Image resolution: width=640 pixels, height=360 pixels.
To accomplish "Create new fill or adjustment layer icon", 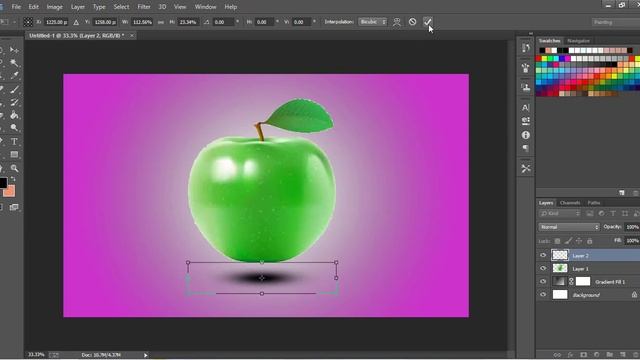I will click(x=596, y=355).
